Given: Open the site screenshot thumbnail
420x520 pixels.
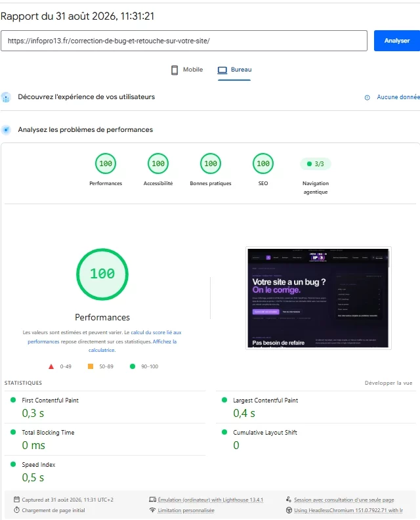Looking at the screenshot, I should pos(318,298).
